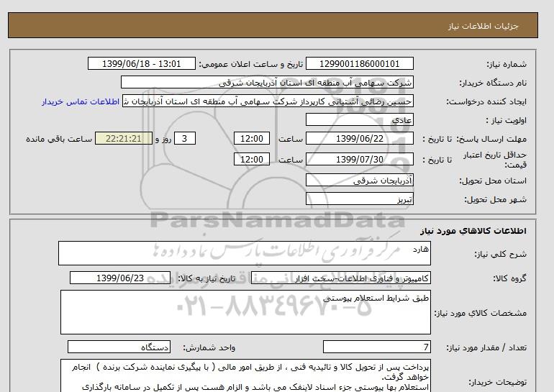
Task: Click the buyer notes text area
Action: (x=245, y=375)
